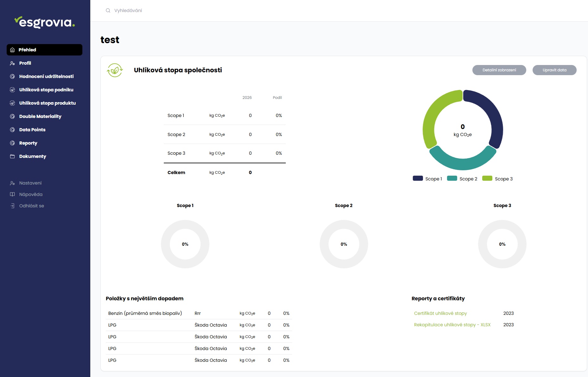Click the folder icon beside Dokumenty
The image size is (588, 377).
[12, 156]
